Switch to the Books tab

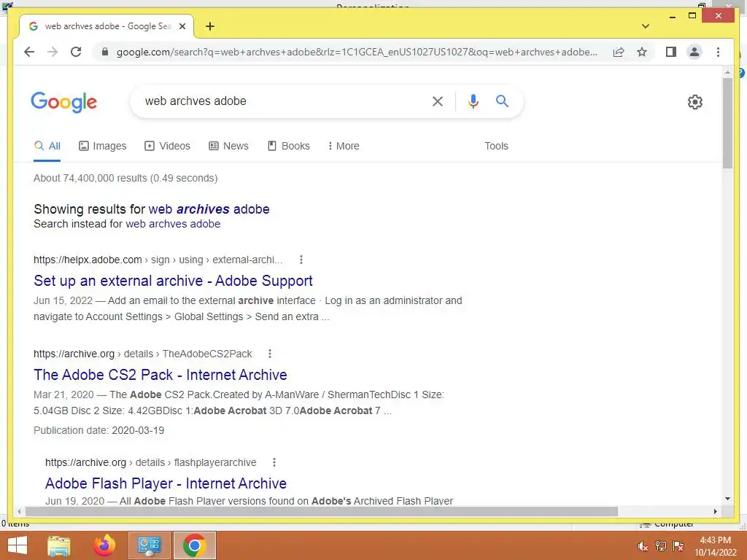tap(289, 146)
